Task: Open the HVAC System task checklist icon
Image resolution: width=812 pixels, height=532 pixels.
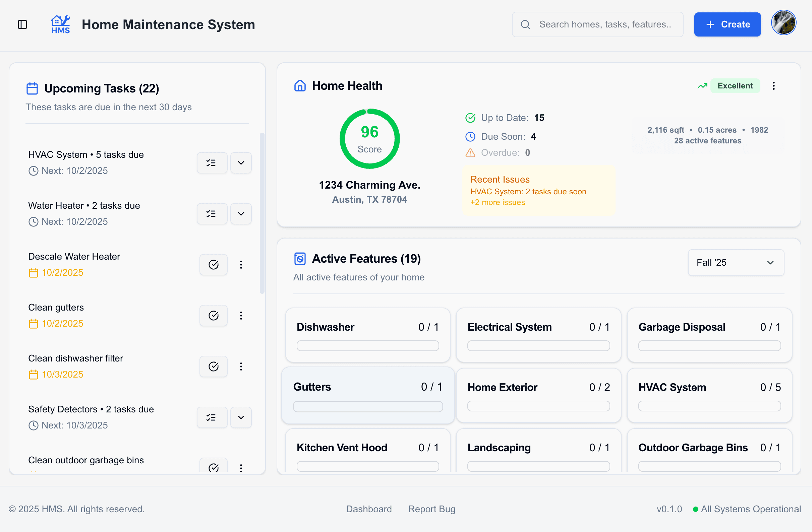Action: point(212,163)
